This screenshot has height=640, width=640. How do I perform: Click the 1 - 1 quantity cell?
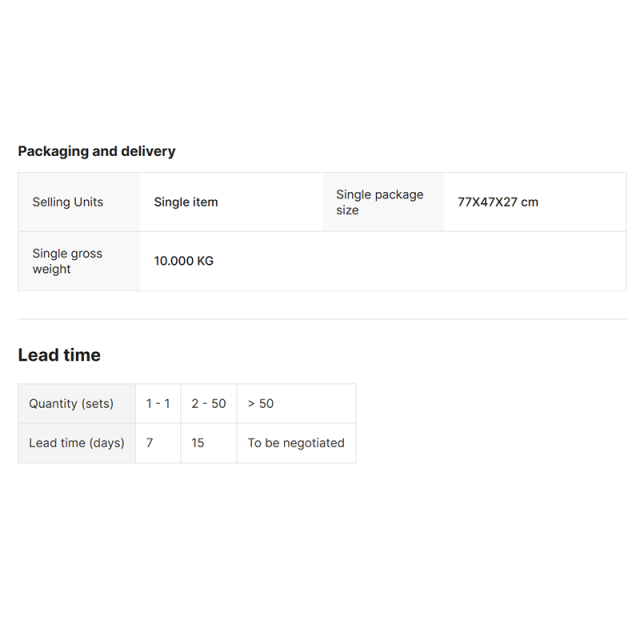158,403
